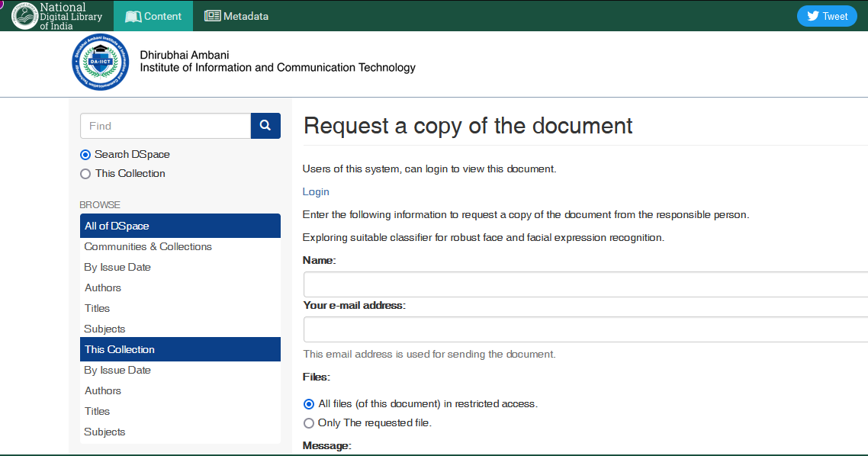Click into the Your e-mail address field

click(x=586, y=330)
